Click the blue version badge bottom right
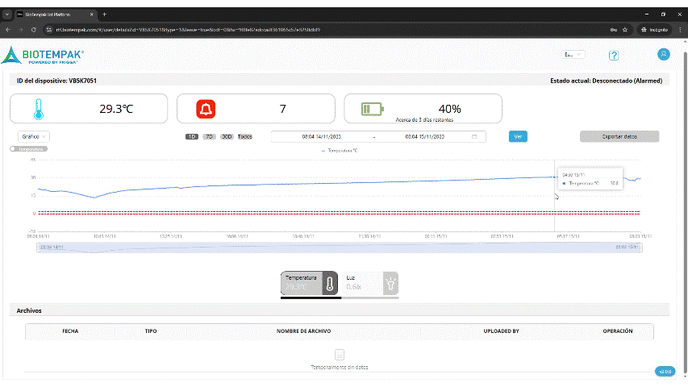688x387 pixels. pos(665,371)
